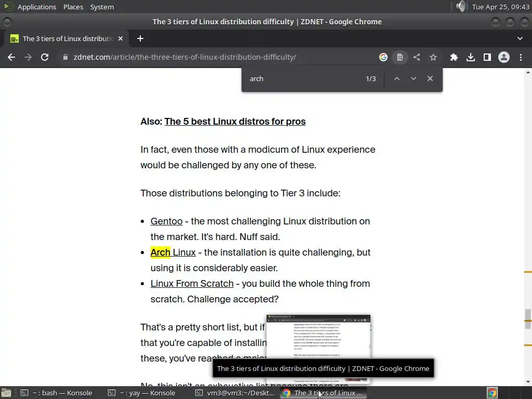Click the scrollbar up arrow
The width and height of the screenshot is (532, 399).
528,72
